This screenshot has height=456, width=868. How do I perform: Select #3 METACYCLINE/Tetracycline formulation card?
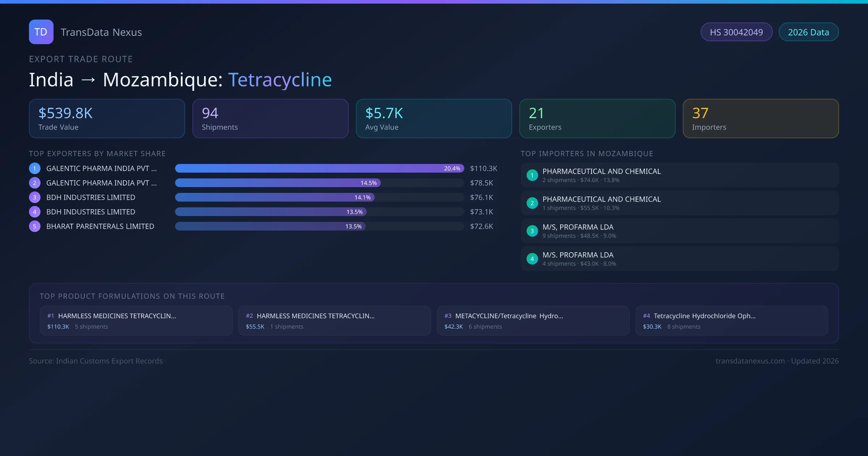(533, 321)
